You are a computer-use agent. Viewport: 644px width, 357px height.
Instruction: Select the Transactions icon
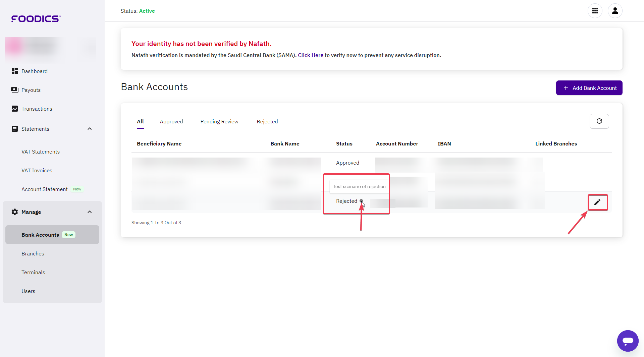[x=14, y=109]
